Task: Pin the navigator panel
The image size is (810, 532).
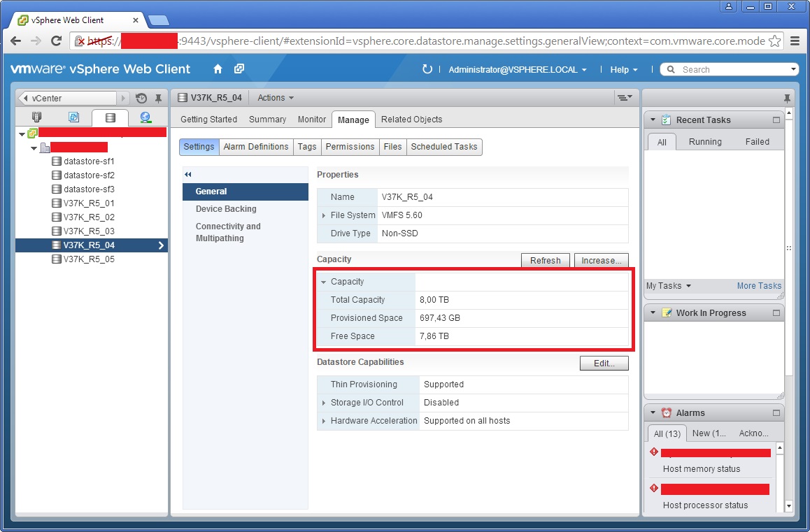Action: point(159,98)
